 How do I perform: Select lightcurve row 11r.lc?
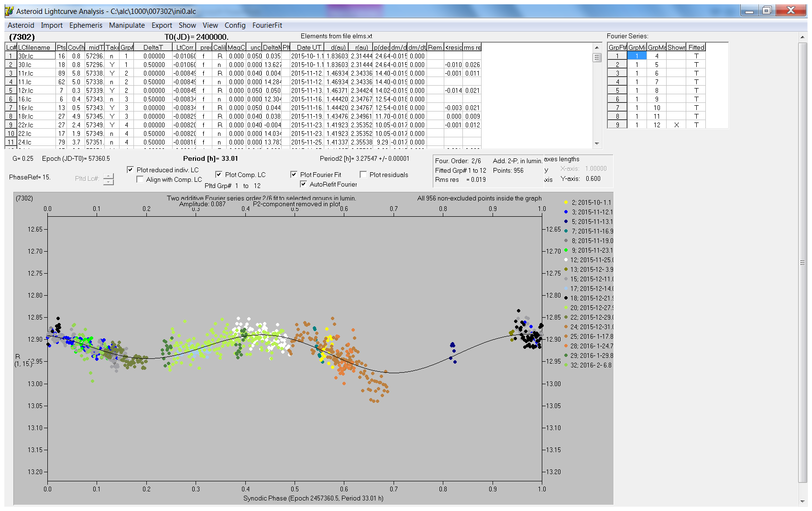tap(243, 73)
